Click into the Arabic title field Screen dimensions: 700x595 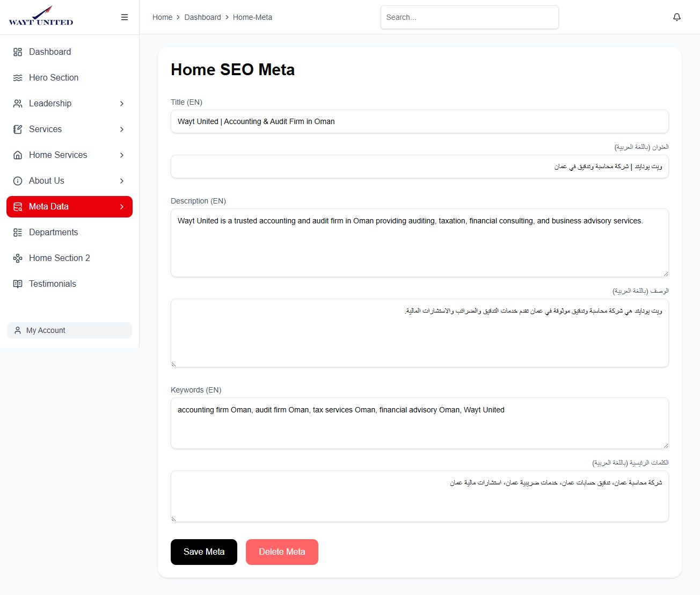coord(420,166)
